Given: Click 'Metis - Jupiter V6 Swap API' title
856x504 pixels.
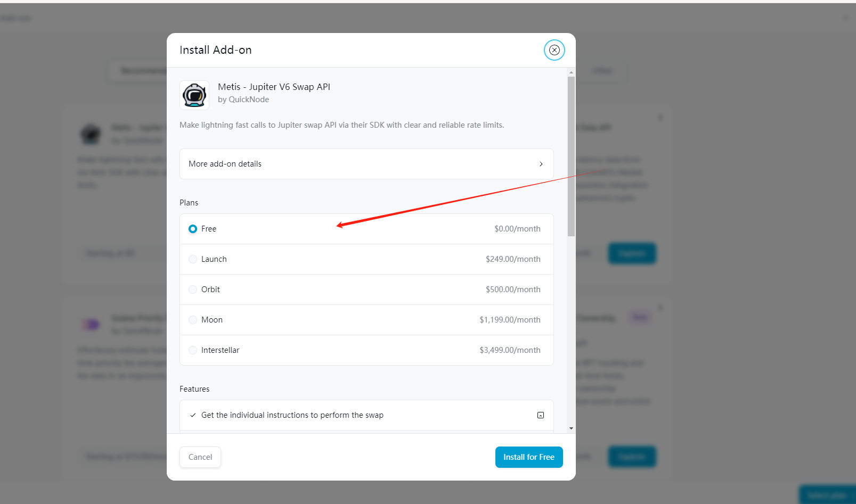Looking at the screenshot, I should 274,87.
